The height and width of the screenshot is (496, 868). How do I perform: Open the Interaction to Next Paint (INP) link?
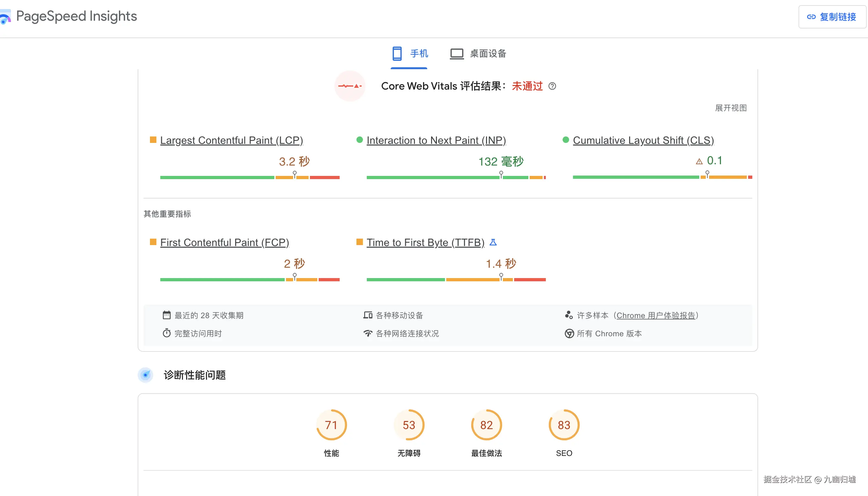(436, 140)
